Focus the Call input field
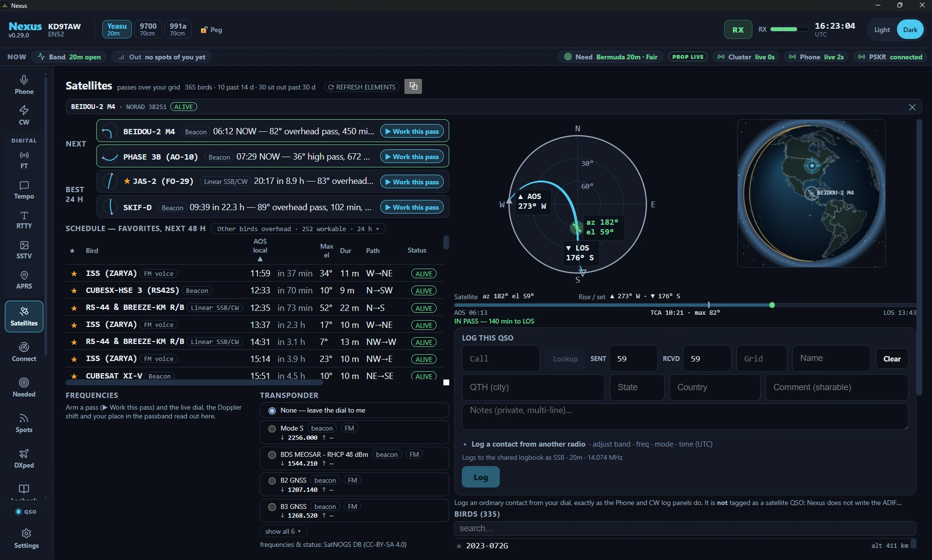 (501, 359)
